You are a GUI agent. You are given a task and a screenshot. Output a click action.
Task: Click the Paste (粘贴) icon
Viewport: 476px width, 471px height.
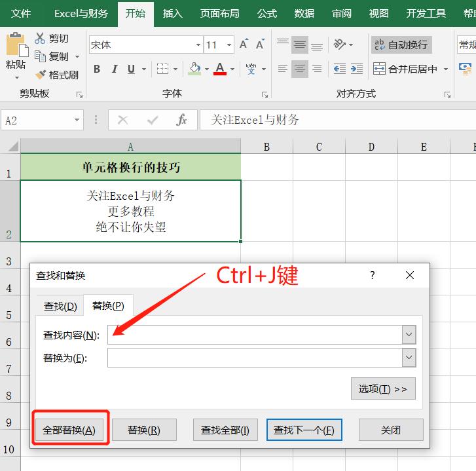pos(17,45)
